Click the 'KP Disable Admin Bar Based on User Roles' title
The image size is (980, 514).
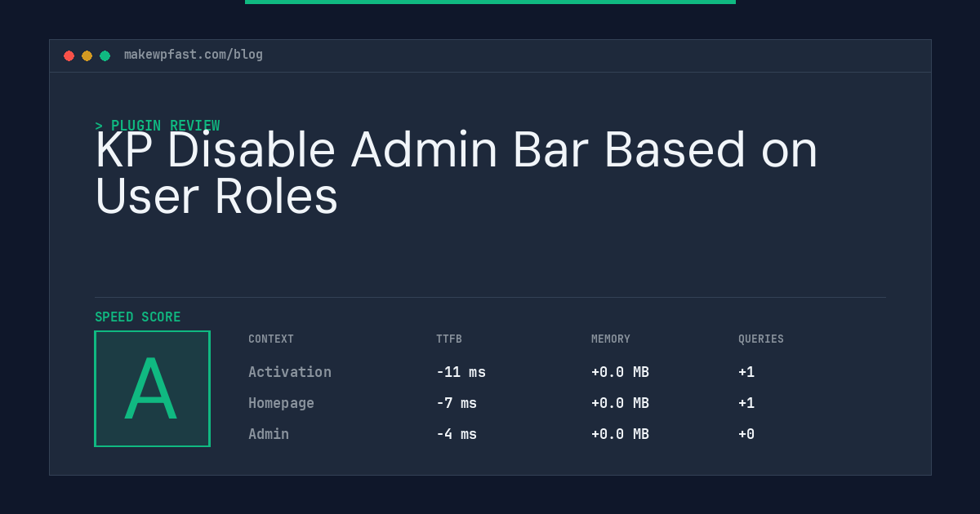click(457, 173)
